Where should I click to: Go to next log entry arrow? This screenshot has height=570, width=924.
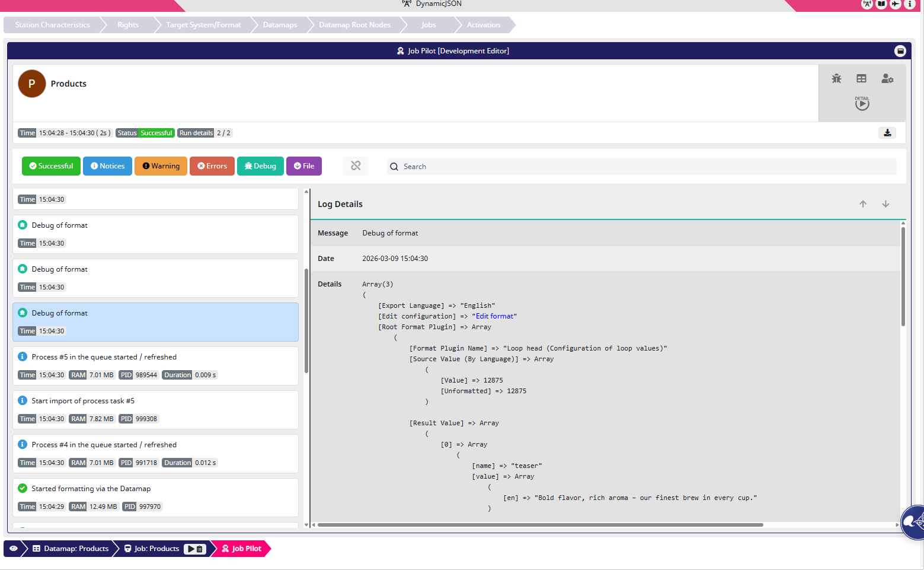pyautogui.click(x=885, y=204)
